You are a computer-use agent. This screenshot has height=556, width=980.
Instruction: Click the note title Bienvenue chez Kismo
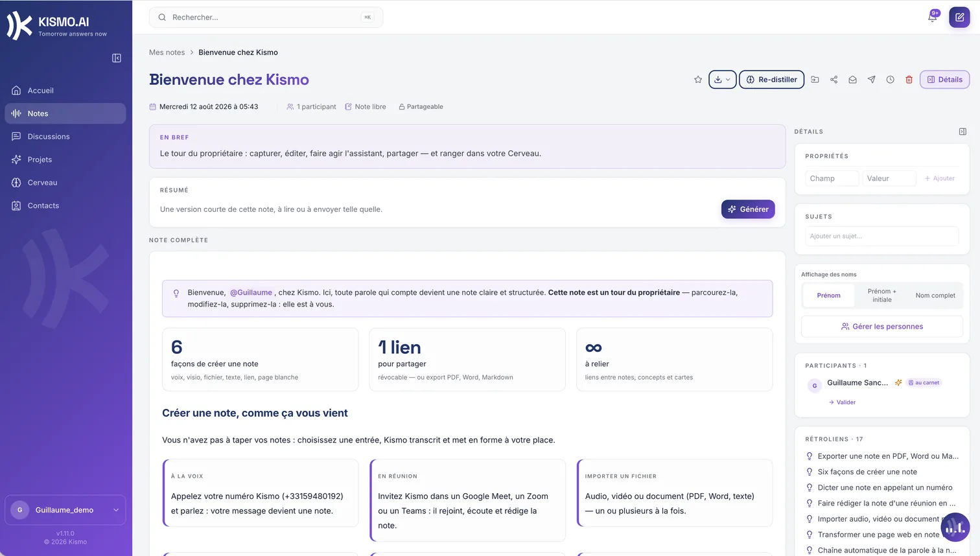pos(229,80)
